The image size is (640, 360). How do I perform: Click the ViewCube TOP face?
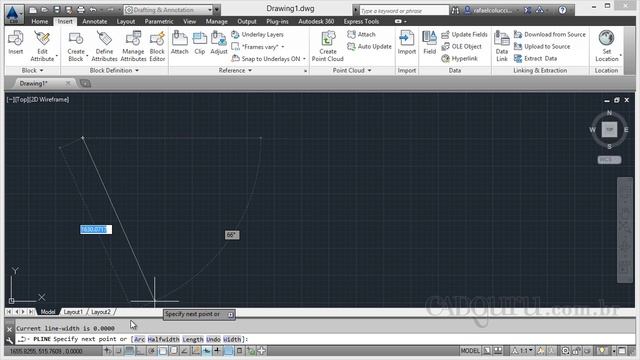609,130
